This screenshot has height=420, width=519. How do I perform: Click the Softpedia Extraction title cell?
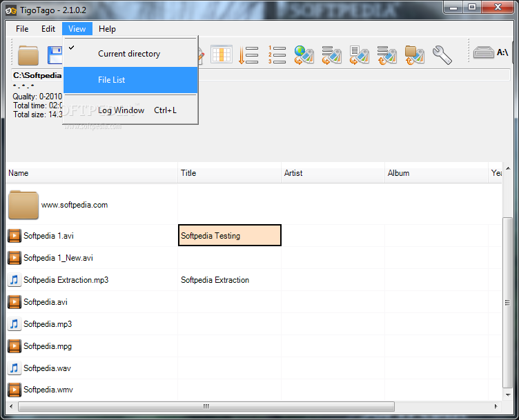tap(229, 280)
